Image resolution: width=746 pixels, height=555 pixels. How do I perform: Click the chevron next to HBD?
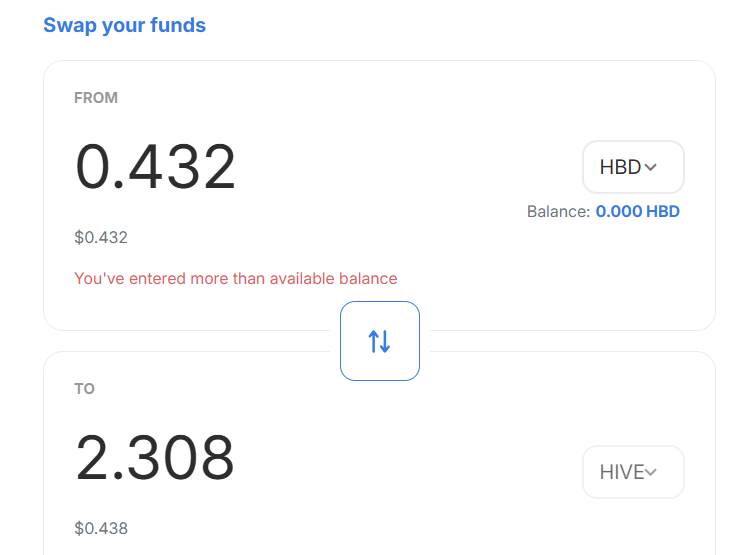651,168
